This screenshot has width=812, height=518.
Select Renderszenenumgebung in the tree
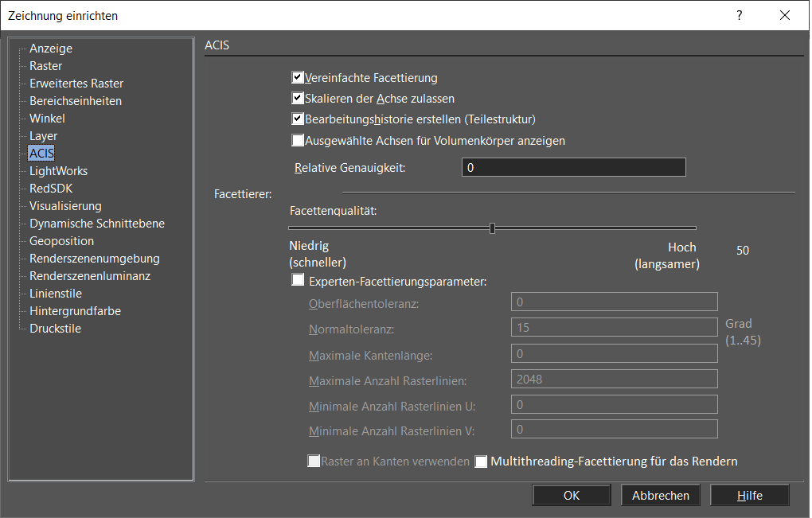[94, 259]
